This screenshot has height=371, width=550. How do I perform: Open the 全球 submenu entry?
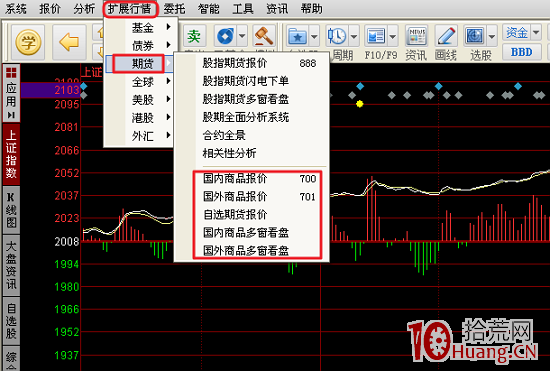(x=142, y=82)
